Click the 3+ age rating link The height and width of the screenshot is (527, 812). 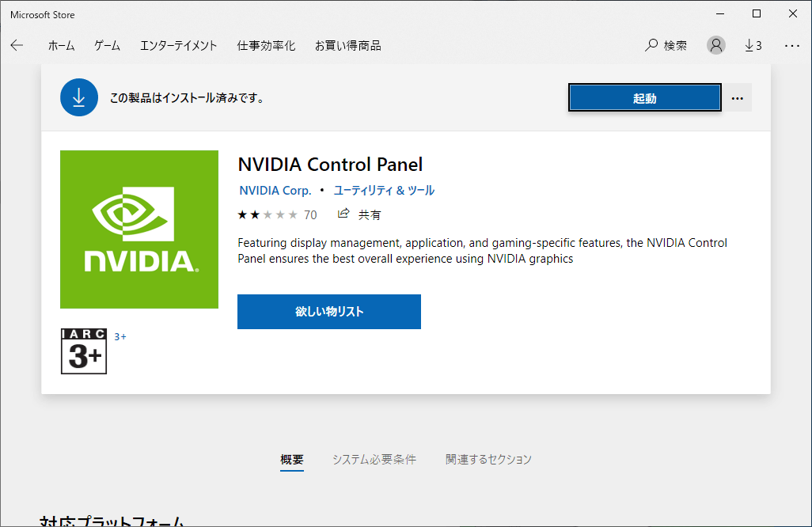[x=120, y=337]
